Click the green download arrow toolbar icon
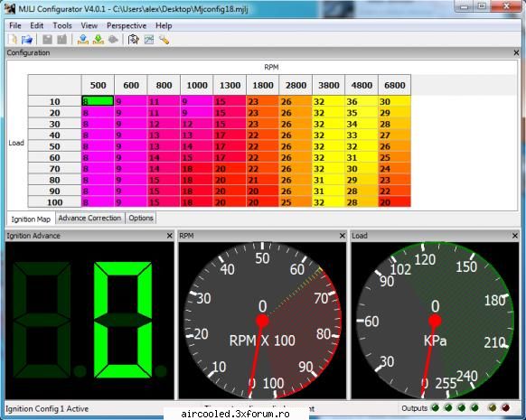 click(x=99, y=40)
